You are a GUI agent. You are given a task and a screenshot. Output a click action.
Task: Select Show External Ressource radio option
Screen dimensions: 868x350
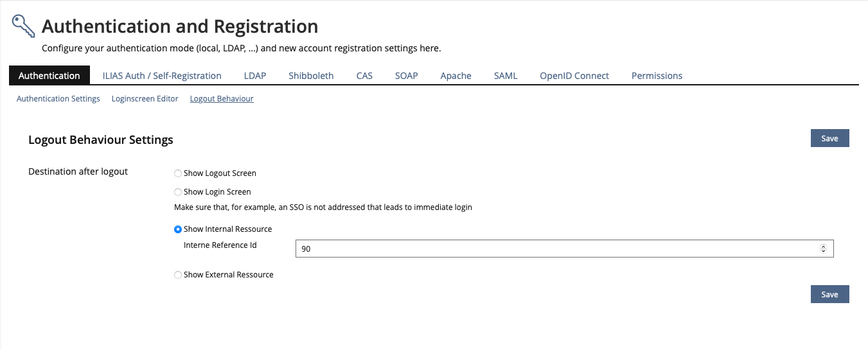pyautogui.click(x=178, y=275)
